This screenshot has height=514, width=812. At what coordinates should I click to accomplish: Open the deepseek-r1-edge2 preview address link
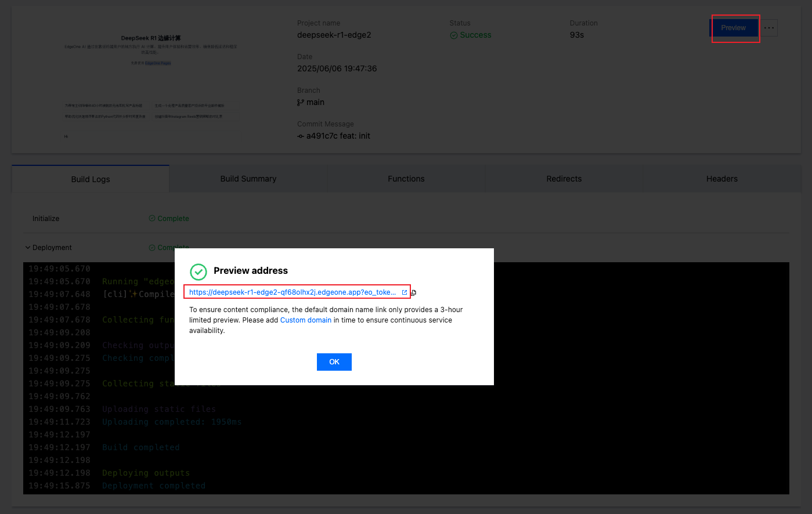tap(293, 292)
